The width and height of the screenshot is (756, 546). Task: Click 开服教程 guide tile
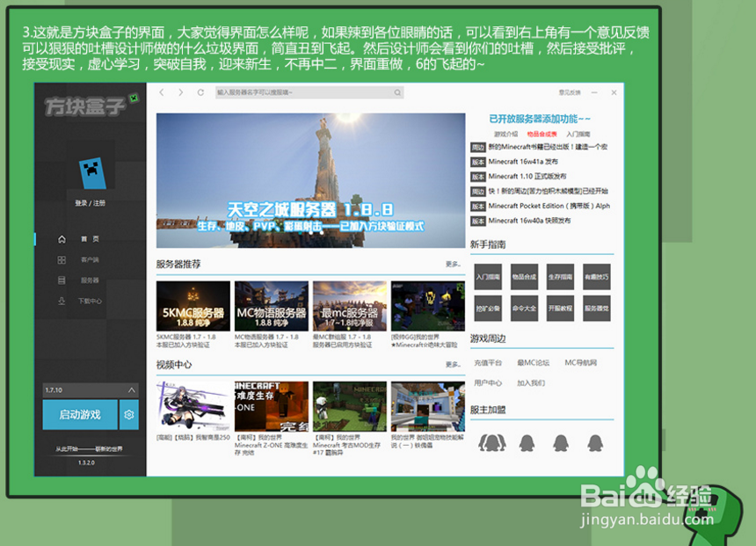point(560,309)
